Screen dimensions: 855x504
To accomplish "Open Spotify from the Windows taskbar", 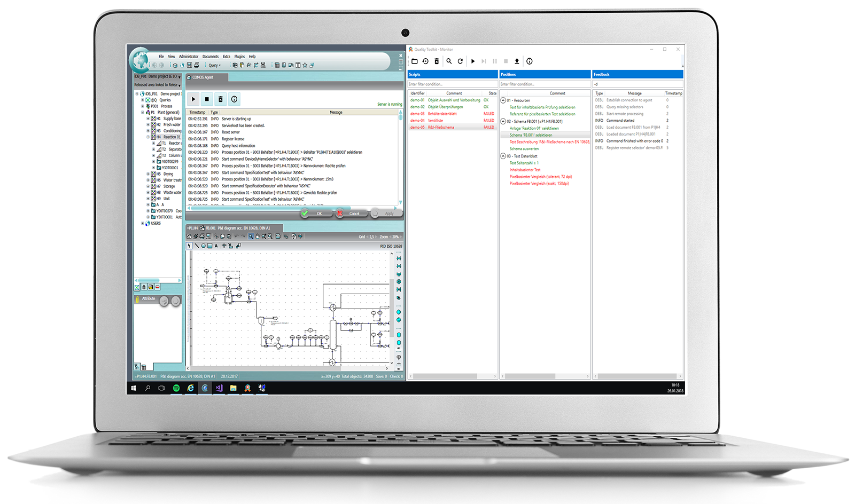I will tap(176, 388).
